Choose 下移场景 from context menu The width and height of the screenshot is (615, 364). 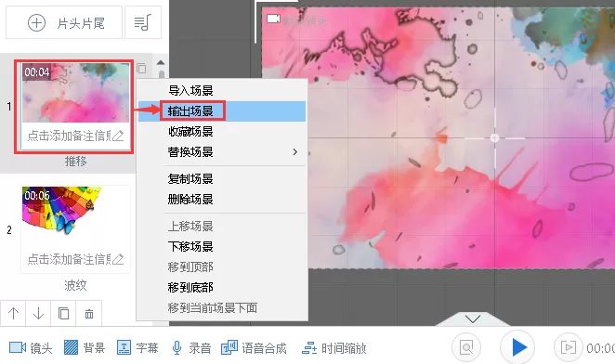coord(222,246)
